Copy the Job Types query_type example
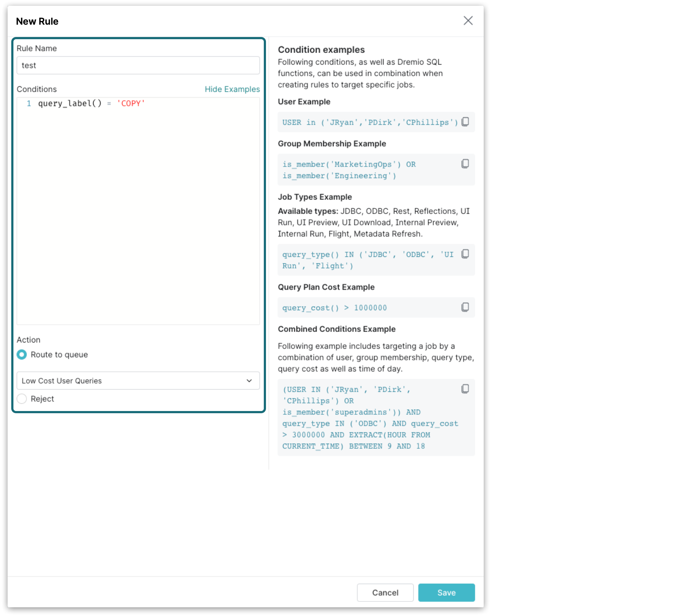Image resolution: width=680 pixels, height=616 pixels. [x=465, y=254]
